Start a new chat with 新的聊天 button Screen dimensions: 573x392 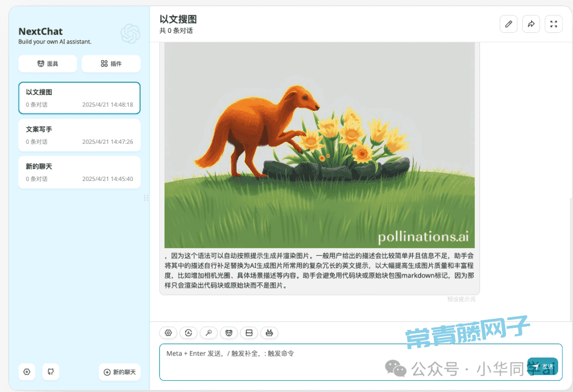(119, 372)
